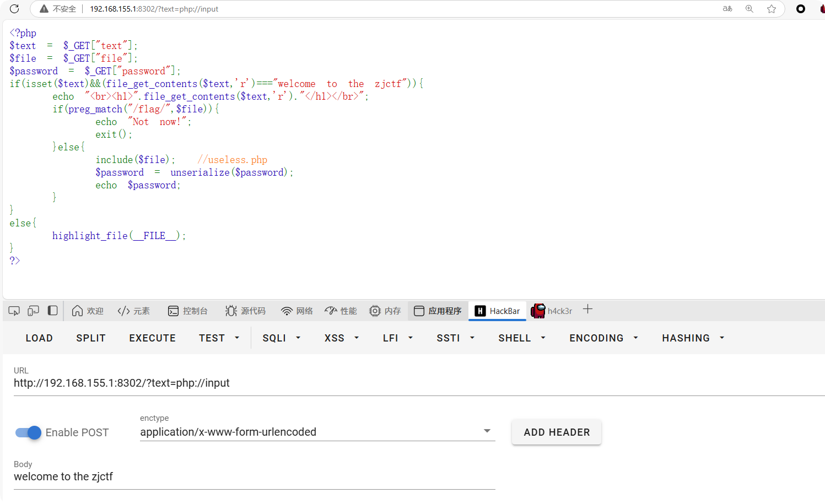Click the "<?php" opening tag line

[x=23, y=33]
